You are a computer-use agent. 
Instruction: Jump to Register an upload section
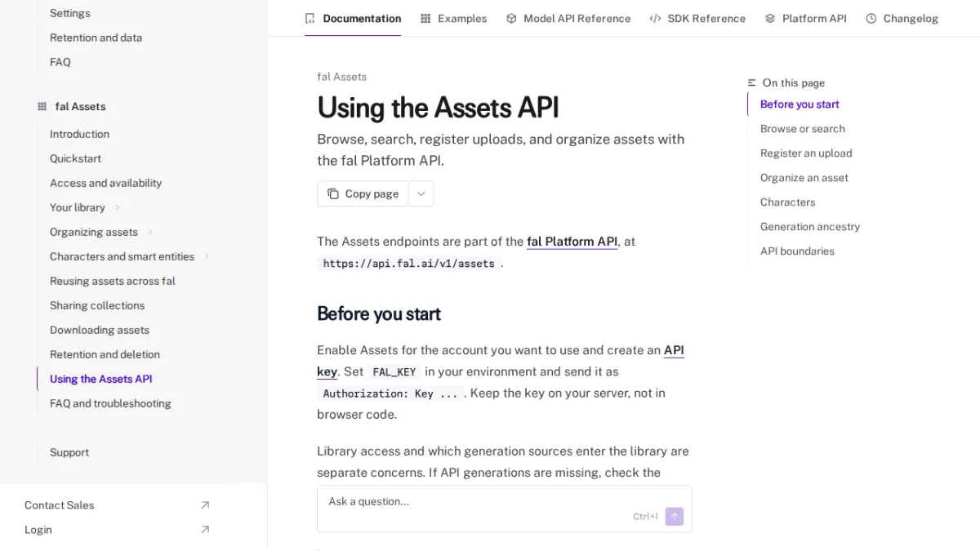click(806, 153)
